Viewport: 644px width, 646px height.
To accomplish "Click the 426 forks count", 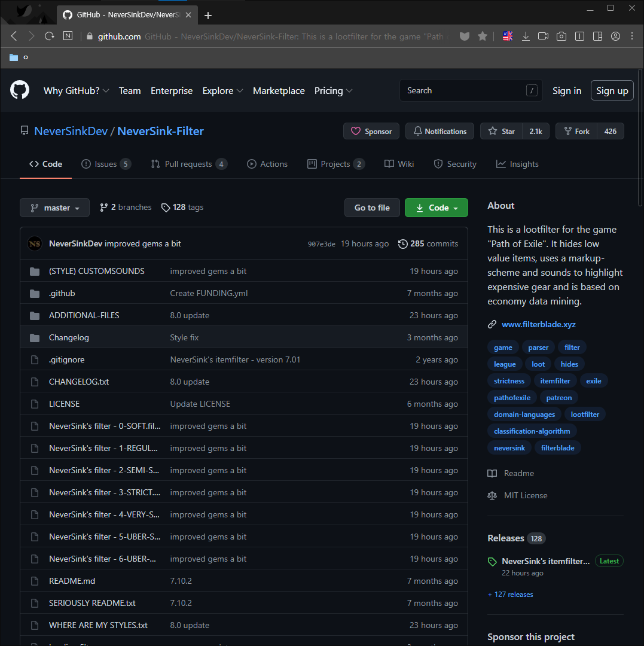I will click(x=611, y=131).
